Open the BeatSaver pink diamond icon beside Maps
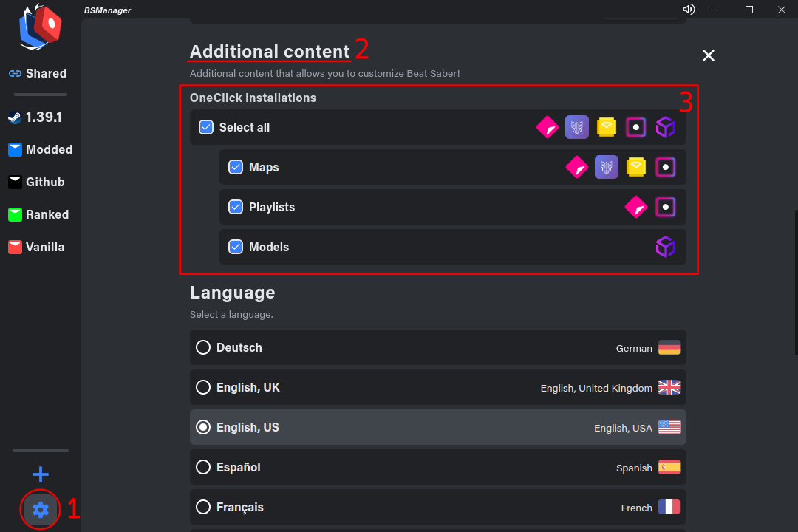 pos(576,167)
